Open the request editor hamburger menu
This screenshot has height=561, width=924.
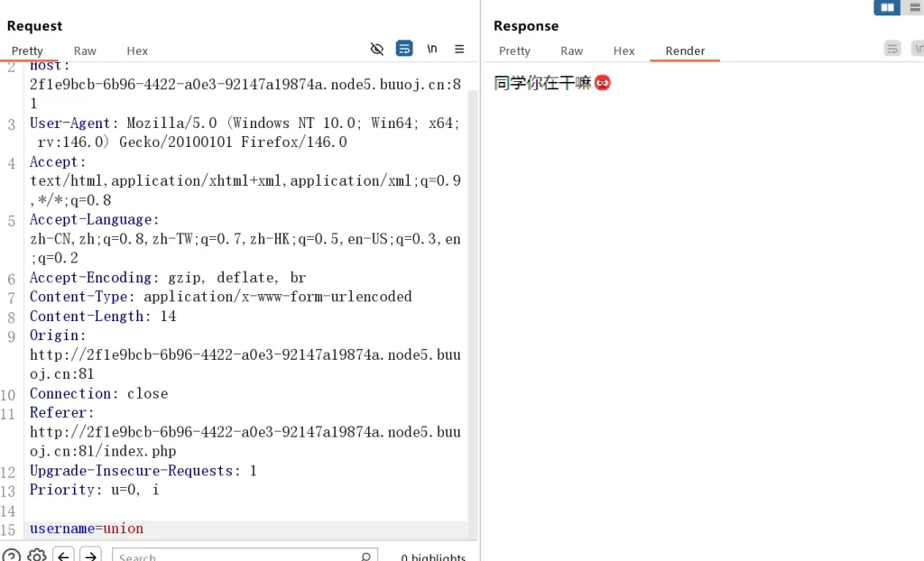(x=459, y=49)
